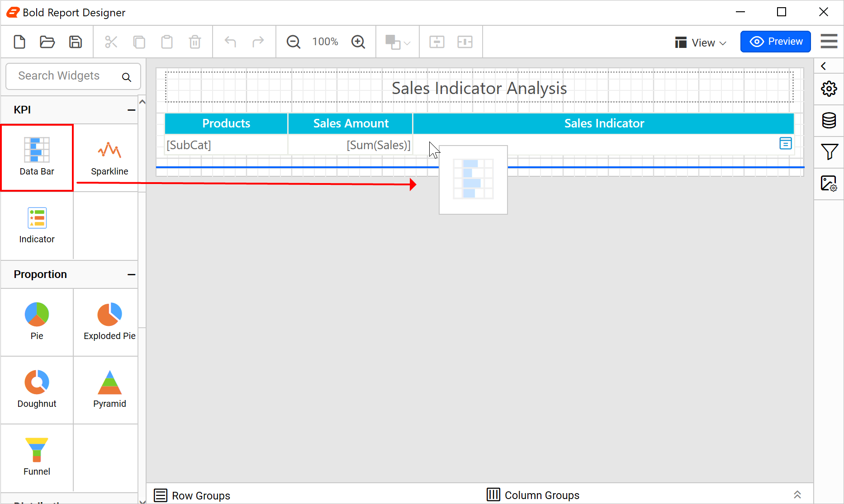Open the View dropdown
844x504 pixels.
(x=701, y=42)
